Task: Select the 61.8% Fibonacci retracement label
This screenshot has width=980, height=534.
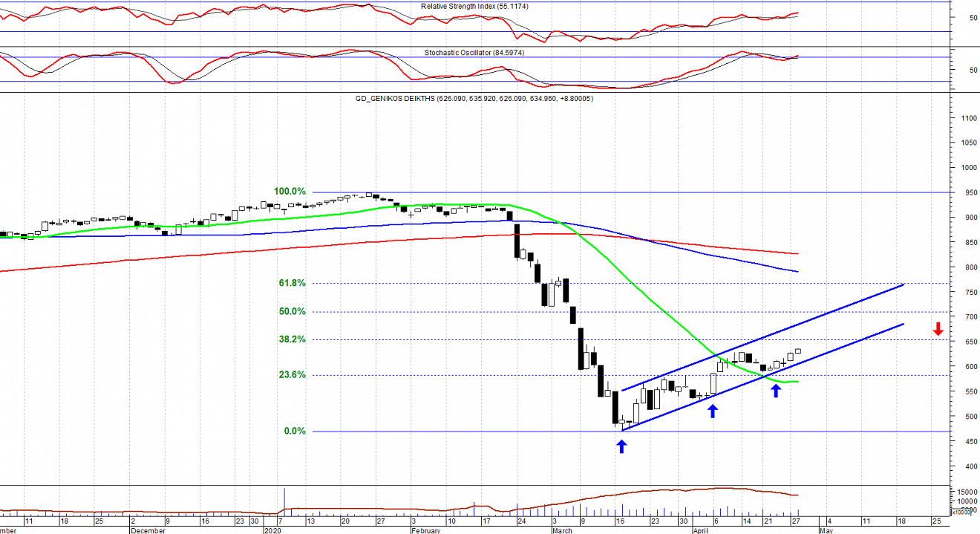Action: point(293,283)
